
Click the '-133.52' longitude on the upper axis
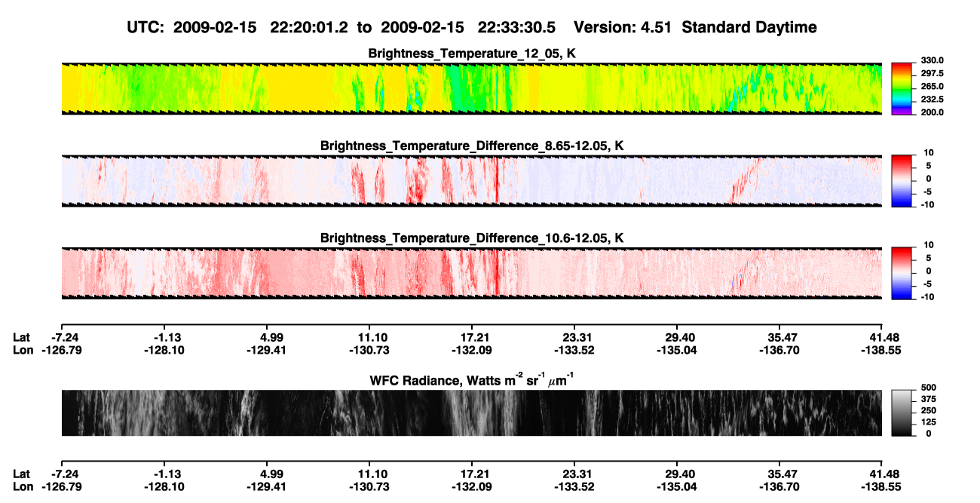(x=574, y=350)
